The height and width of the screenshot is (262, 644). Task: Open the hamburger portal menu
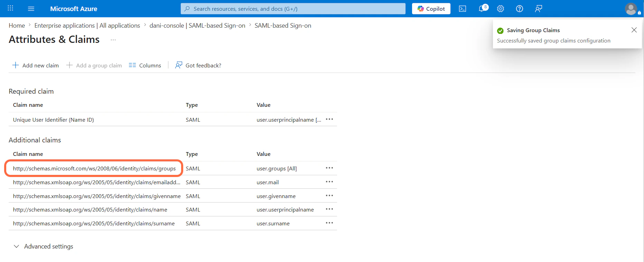tap(31, 9)
